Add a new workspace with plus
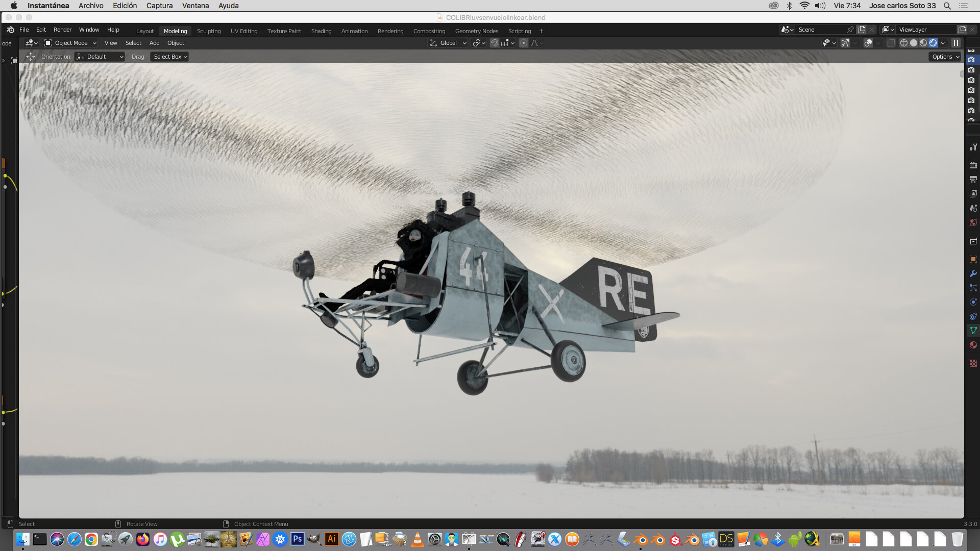This screenshot has height=551, width=980. [x=541, y=31]
